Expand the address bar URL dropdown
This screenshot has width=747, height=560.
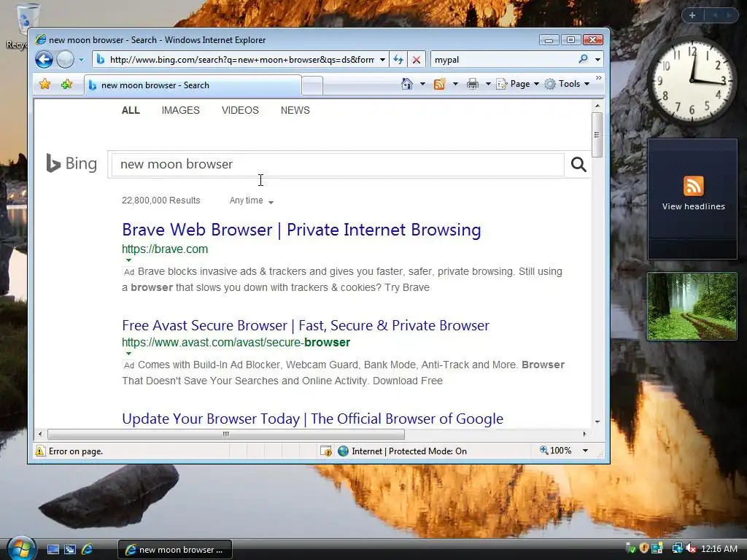[382, 60]
